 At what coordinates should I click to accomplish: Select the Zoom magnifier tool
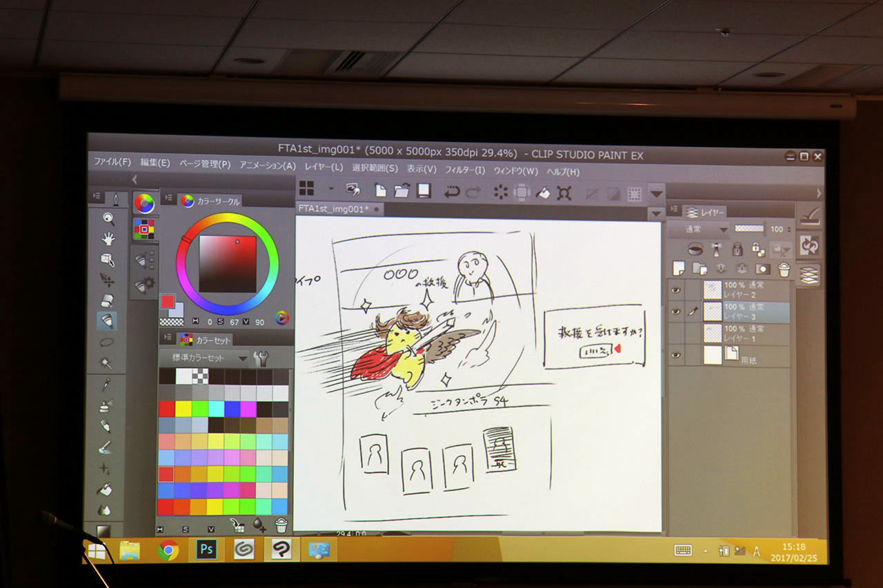[108, 219]
